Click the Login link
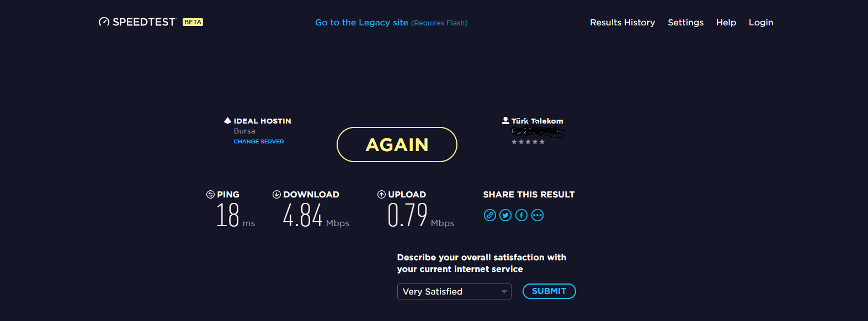This screenshot has width=868, height=321. click(761, 23)
